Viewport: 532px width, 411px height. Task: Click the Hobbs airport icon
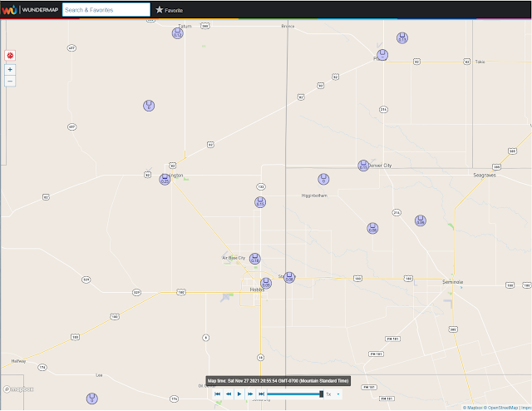tap(225, 298)
